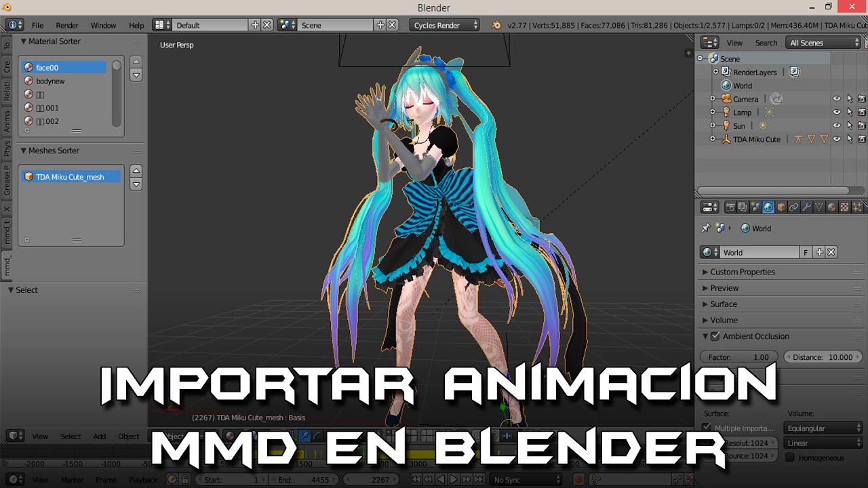The width and height of the screenshot is (868, 488).
Task: Click the RenderLayers data icon in outliner
Action: point(795,72)
